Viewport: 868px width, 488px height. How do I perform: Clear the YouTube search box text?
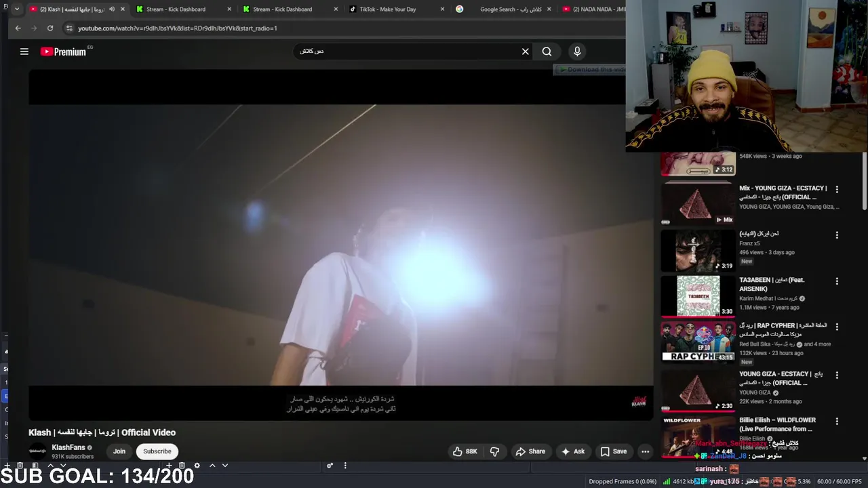click(525, 52)
